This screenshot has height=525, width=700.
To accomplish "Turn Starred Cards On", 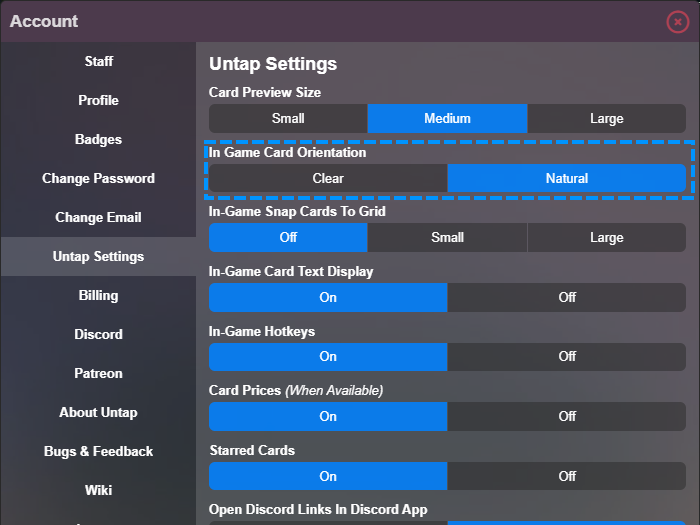I will pos(328,476).
